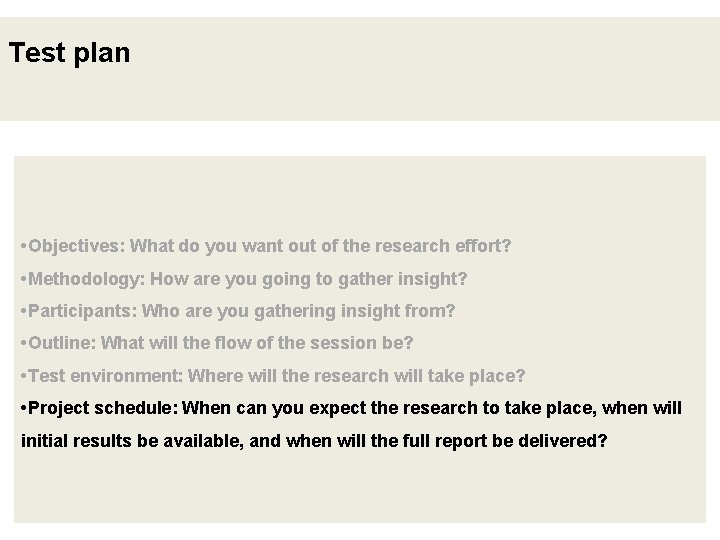Click the bullet point before Outline
Screen dimensions: 720x540
(24, 343)
